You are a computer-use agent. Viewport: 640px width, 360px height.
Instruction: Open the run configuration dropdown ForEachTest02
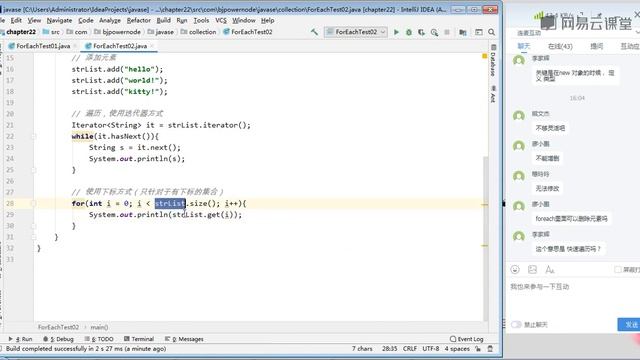[x=356, y=32]
